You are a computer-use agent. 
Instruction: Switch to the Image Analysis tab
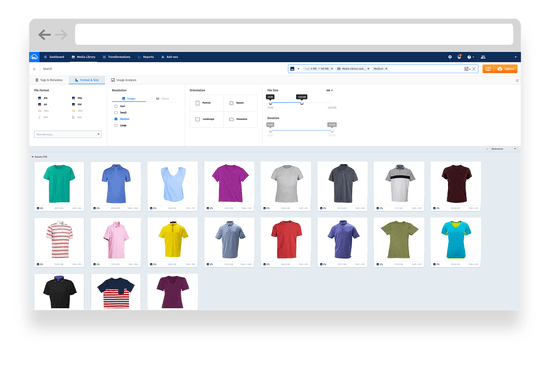point(123,80)
